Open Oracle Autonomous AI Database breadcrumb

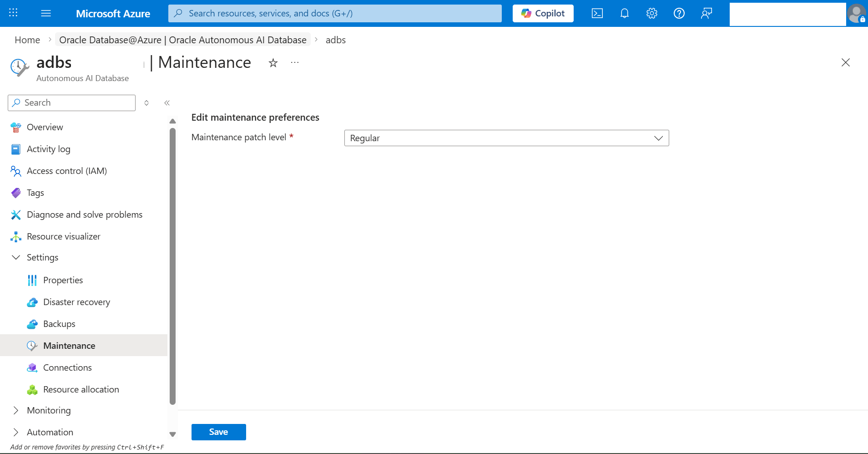(183, 40)
